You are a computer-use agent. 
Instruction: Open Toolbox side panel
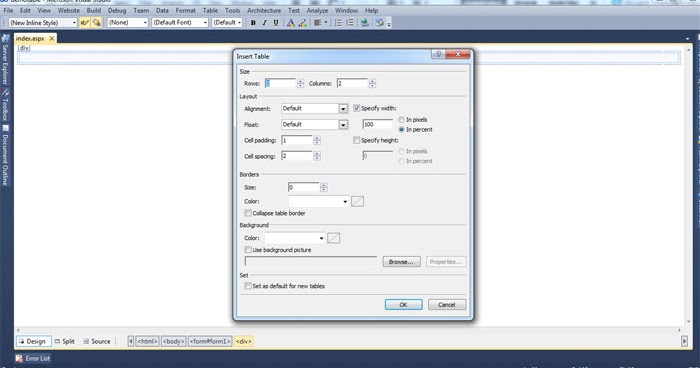tap(5, 105)
